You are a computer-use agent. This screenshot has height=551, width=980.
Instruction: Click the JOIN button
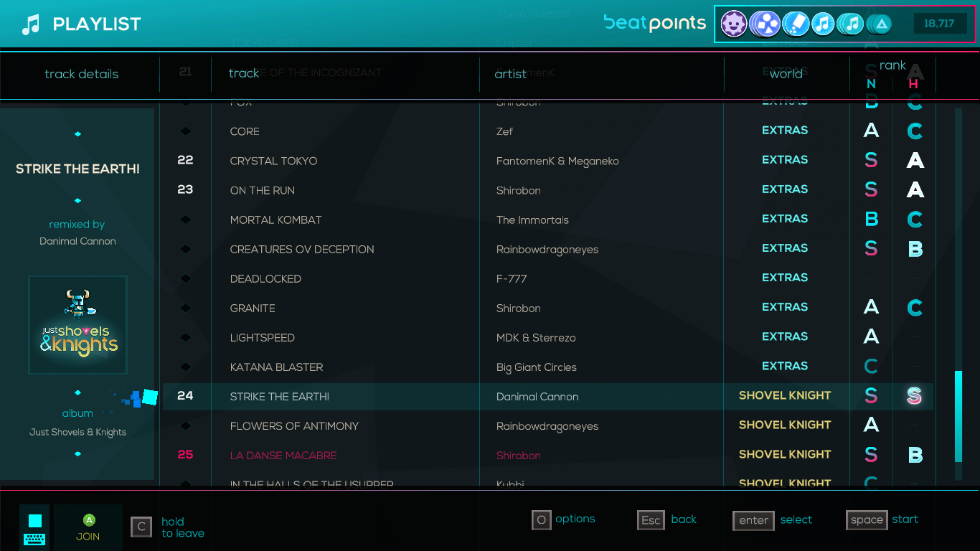[x=88, y=528]
